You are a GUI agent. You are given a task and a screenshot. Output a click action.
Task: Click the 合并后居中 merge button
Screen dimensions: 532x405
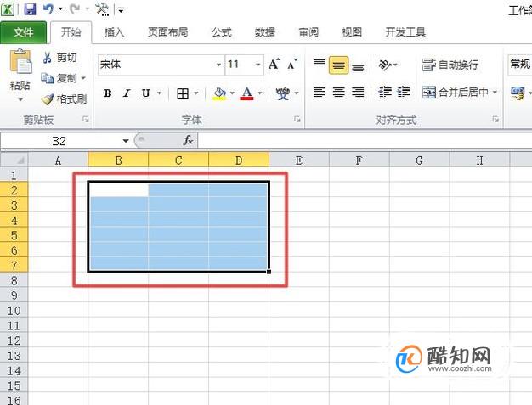[456, 93]
